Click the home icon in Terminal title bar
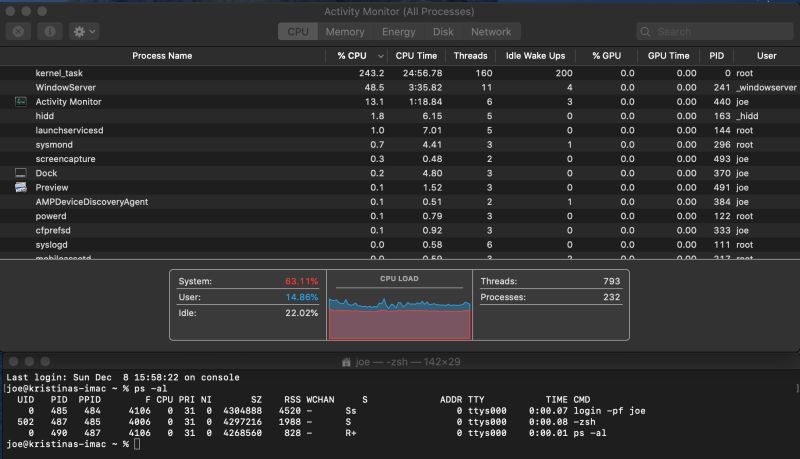The width and height of the screenshot is (800, 459). pos(346,362)
